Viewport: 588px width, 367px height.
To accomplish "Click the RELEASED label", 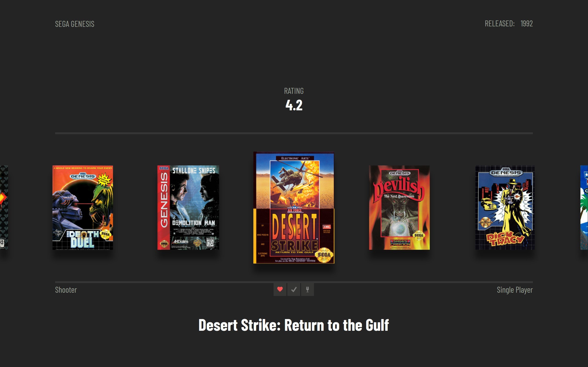I will [500, 24].
